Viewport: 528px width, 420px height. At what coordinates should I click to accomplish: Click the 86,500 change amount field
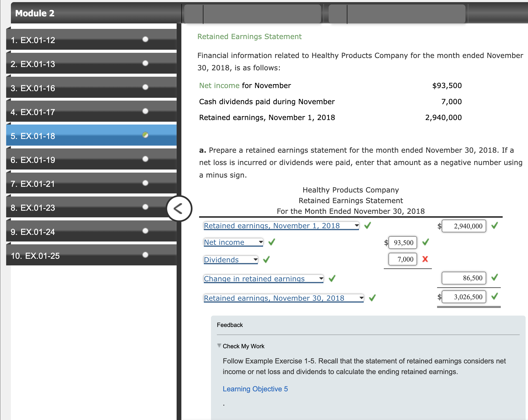coord(464,278)
